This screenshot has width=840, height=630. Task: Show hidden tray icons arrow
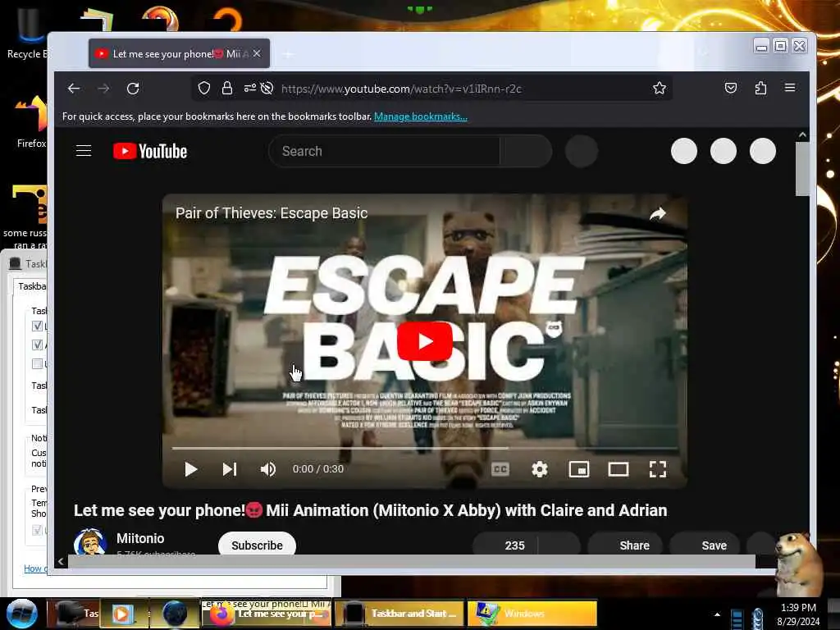tap(717, 614)
